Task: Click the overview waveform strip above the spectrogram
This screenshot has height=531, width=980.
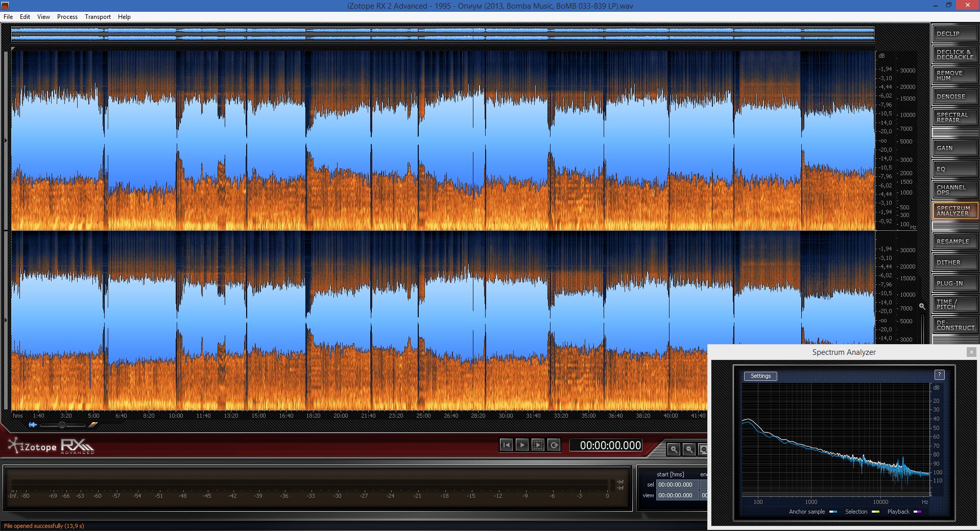Action: pyautogui.click(x=443, y=34)
